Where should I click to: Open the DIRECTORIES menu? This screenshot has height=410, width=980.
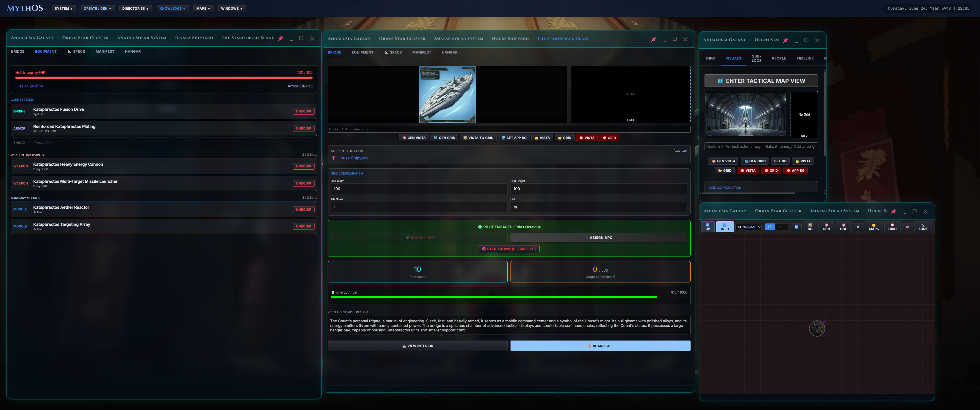(x=135, y=8)
